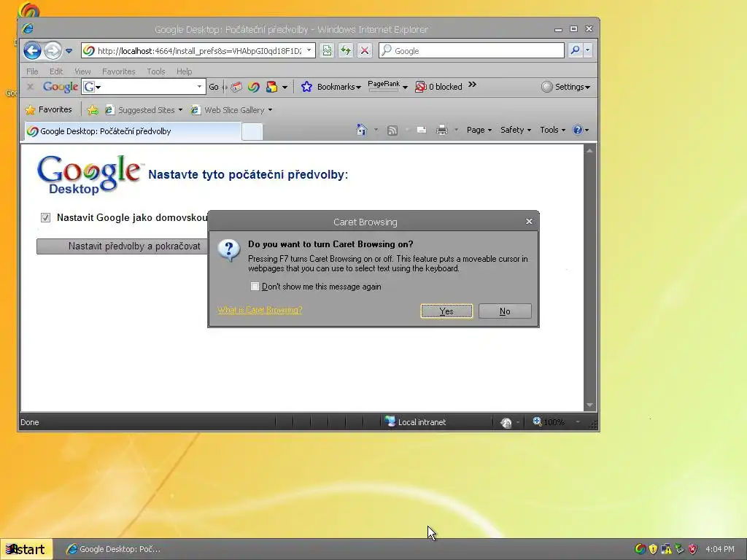Screen dimensions: 747x560
Task: Click Nastavit předvolby a pokračovat button
Action: pyautogui.click(x=123, y=246)
